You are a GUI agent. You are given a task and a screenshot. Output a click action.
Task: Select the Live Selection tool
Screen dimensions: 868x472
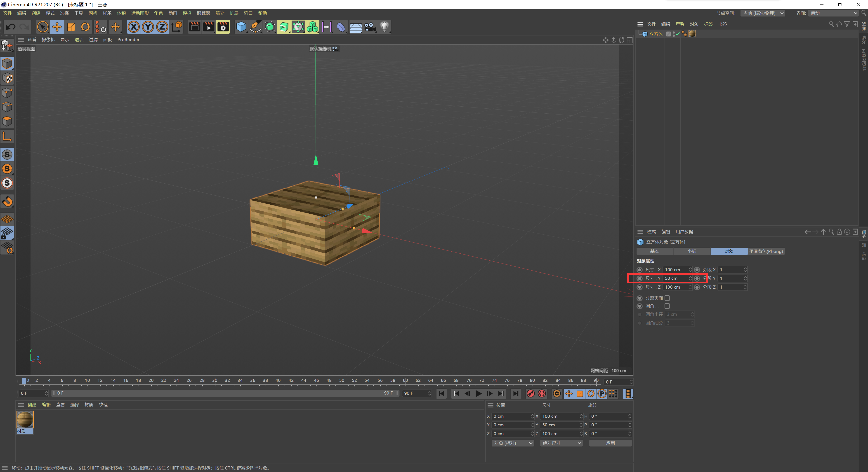tap(42, 27)
